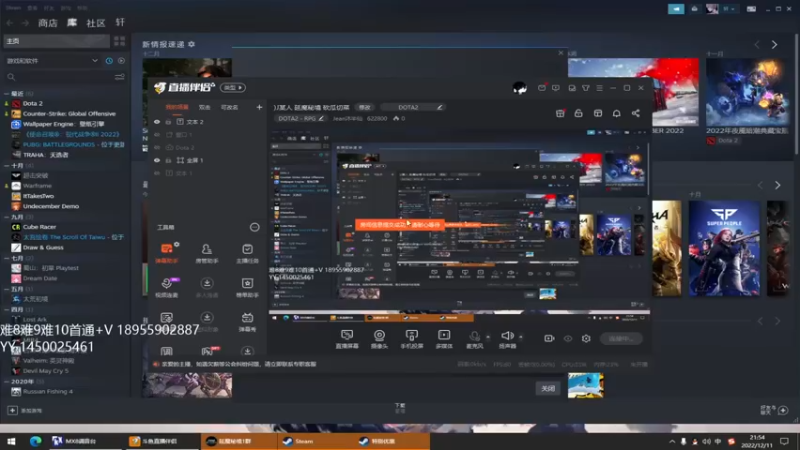
Task: Select second scene tab next to 我的场景
Action: pos(205,107)
